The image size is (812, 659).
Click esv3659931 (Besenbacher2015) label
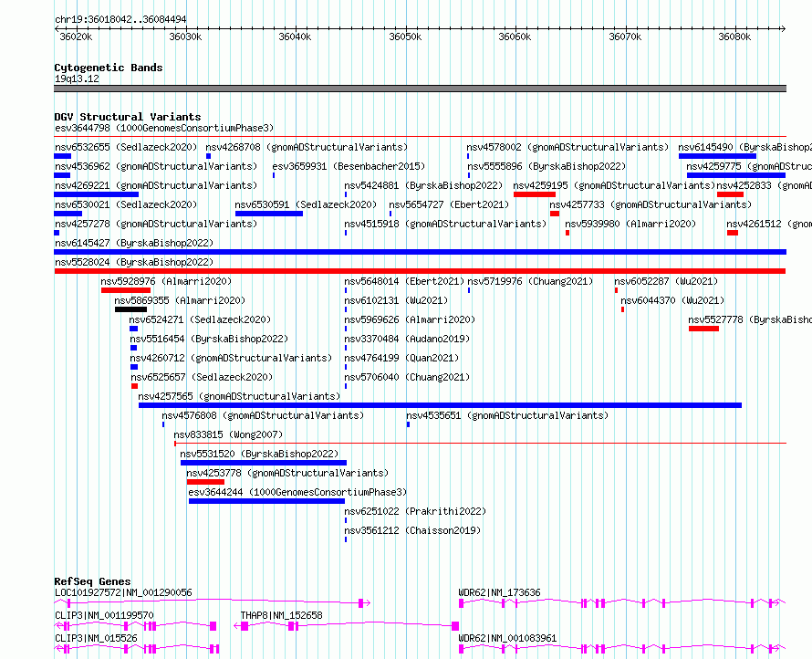[349, 166]
